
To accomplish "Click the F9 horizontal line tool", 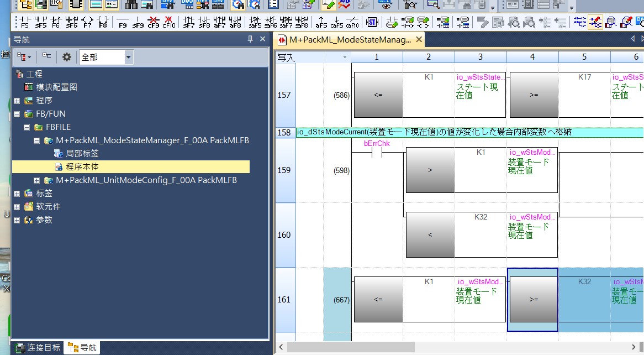I will 122,22.
